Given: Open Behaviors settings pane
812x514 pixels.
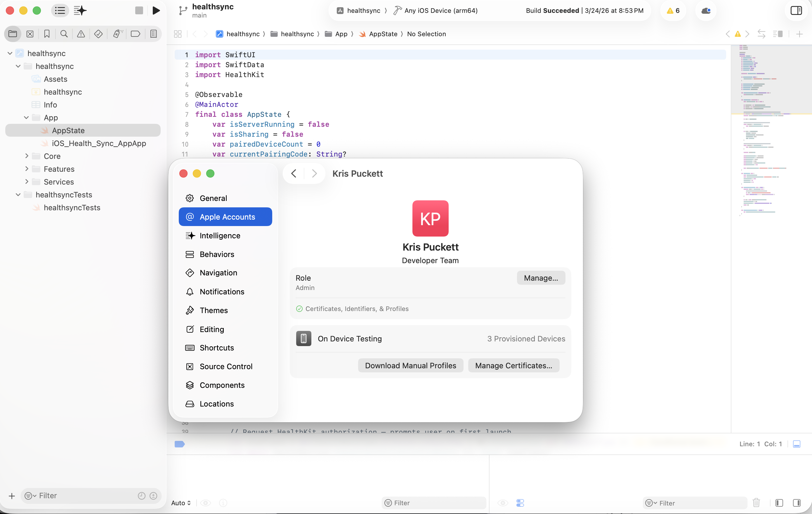Looking at the screenshot, I should tap(225, 254).
